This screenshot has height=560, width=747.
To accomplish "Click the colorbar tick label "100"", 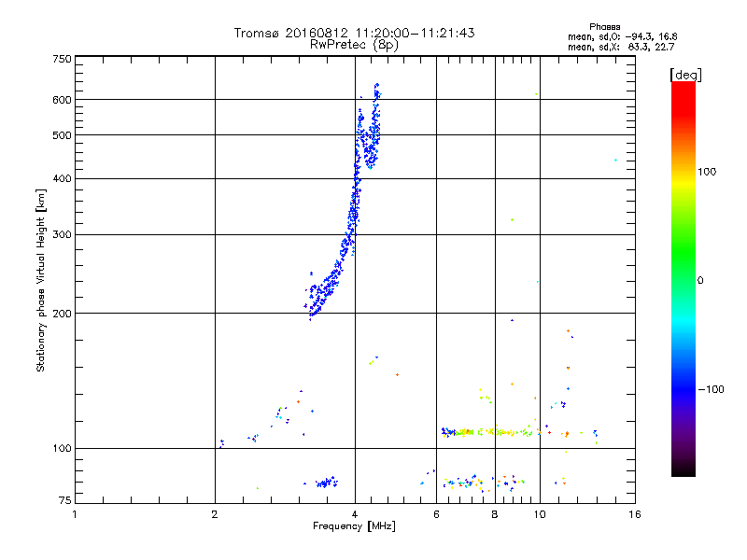I will (x=707, y=172).
